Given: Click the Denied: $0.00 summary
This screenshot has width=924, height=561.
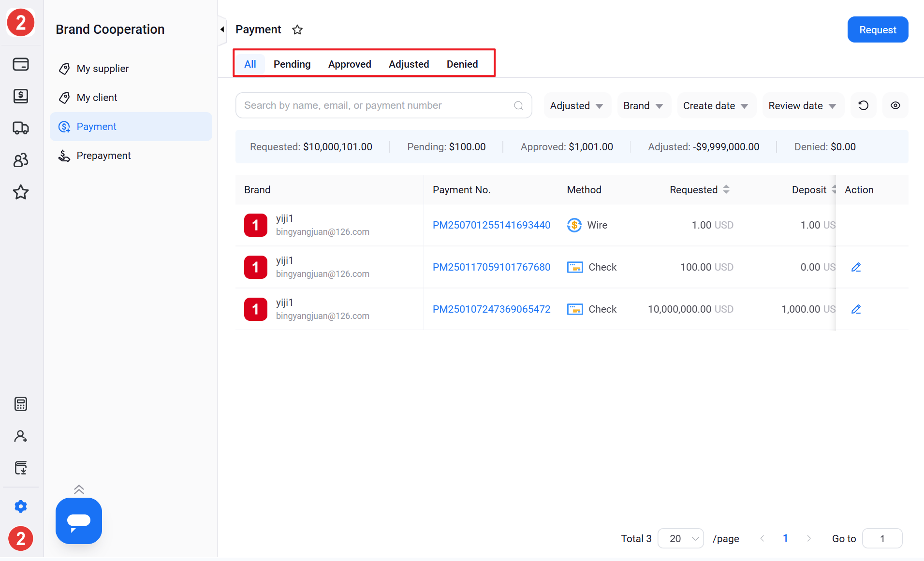Looking at the screenshot, I should pos(825,147).
